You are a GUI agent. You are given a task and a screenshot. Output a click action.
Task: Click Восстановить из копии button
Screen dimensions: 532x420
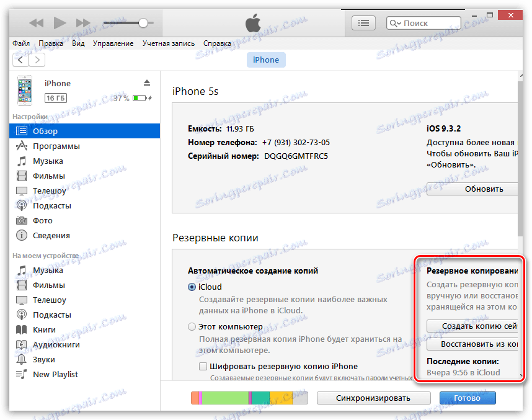pyautogui.click(x=472, y=344)
